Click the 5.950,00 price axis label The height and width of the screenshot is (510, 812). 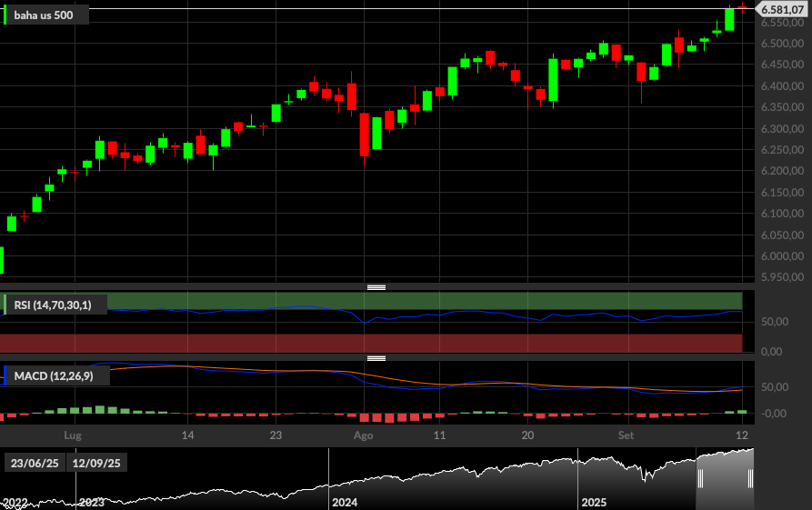coord(782,277)
